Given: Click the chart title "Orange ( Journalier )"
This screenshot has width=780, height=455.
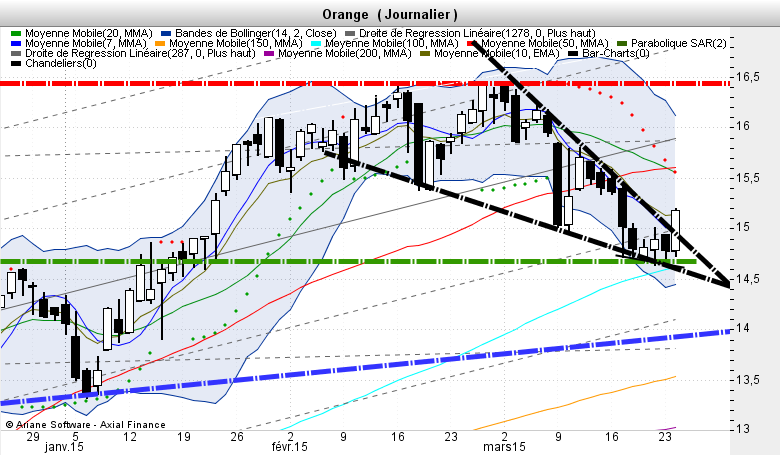Looking at the screenshot, I should (390, 14).
